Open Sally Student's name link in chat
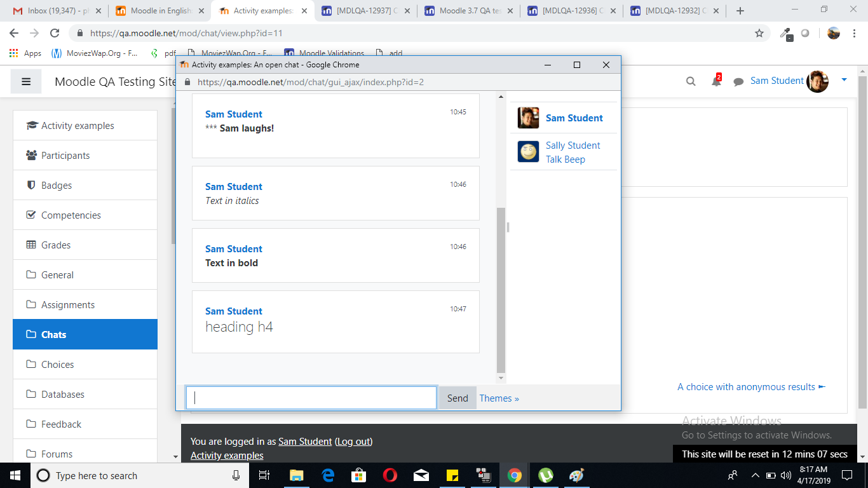This screenshot has height=488, width=868. tap(573, 145)
